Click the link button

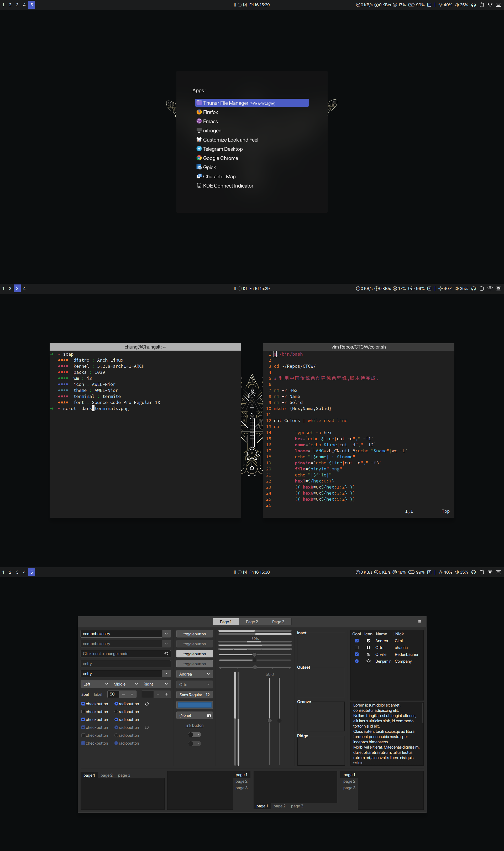point(194,725)
